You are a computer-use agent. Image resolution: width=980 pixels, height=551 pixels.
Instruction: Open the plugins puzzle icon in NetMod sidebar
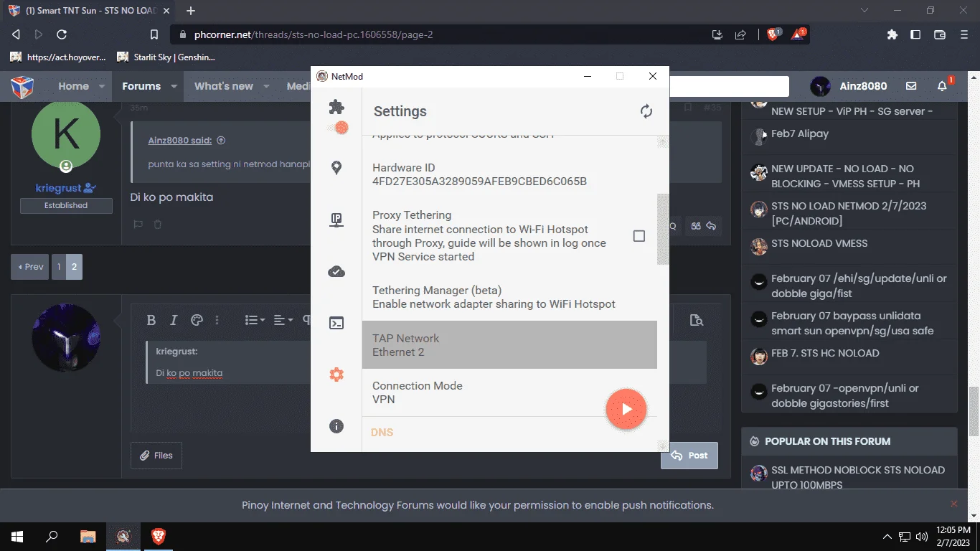[336, 107]
